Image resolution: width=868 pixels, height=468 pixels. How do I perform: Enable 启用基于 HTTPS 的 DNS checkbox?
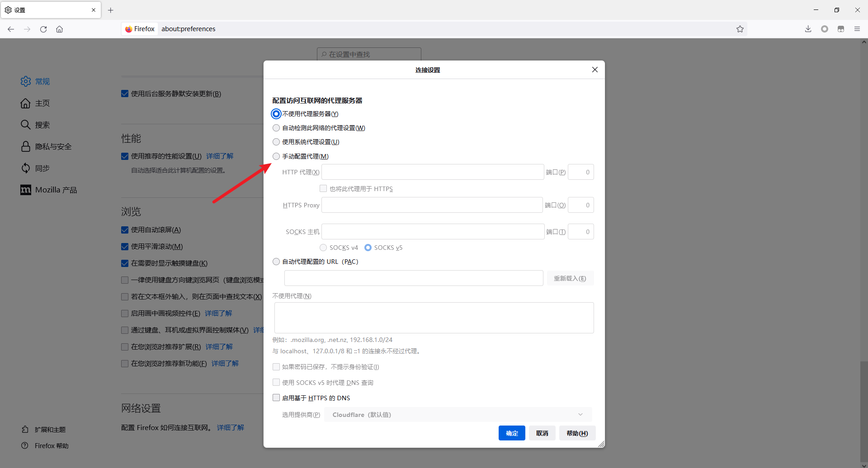click(276, 398)
